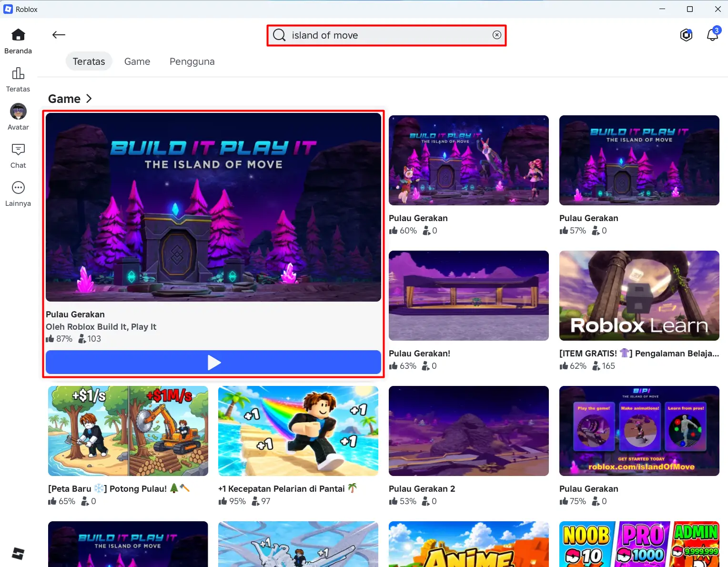Image resolution: width=728 pixels, height=567 pixels.
Task: Click the [ITEM GRATIS!] Pengalaman Belajar title
Action: click(x=639, y=354)
